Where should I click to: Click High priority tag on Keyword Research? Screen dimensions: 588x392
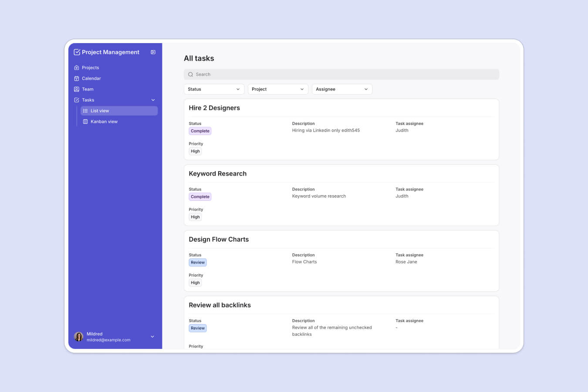click(195, 217)
